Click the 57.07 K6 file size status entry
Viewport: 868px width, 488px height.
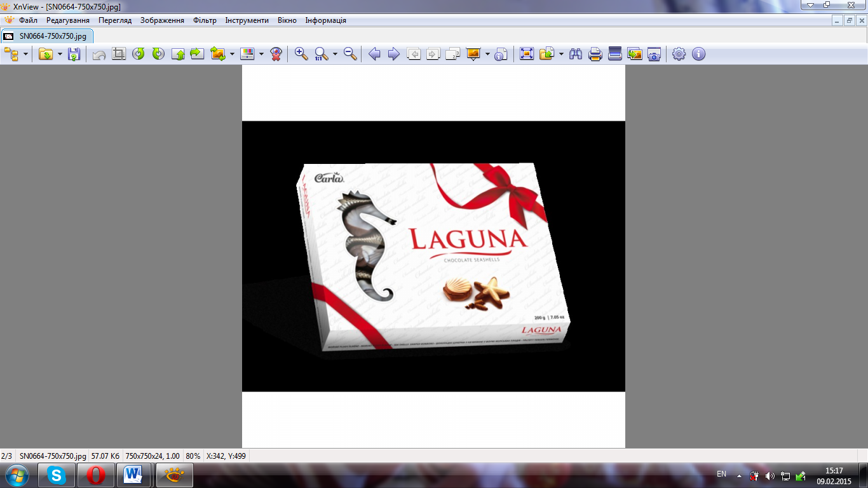(105, 456)
